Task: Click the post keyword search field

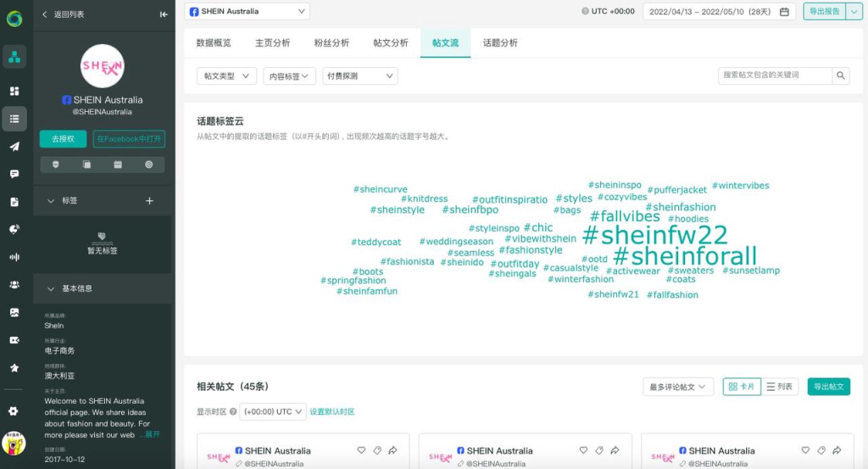Action: pos(775,75)
